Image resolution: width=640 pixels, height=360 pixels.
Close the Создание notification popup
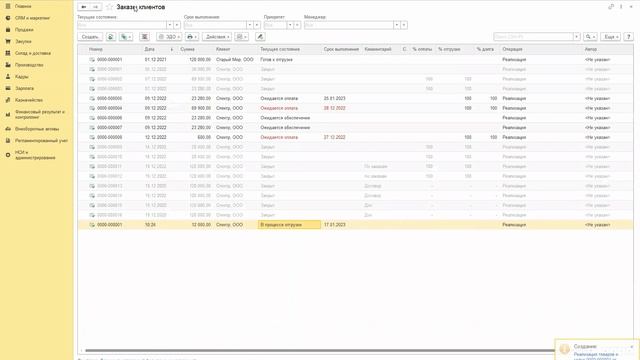[x=631, y=347]
